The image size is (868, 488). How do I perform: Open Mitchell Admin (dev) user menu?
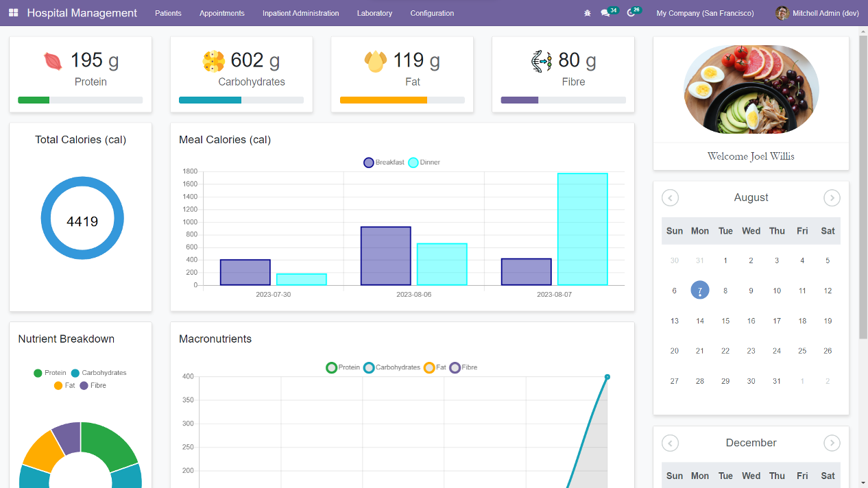coord(817,13)
